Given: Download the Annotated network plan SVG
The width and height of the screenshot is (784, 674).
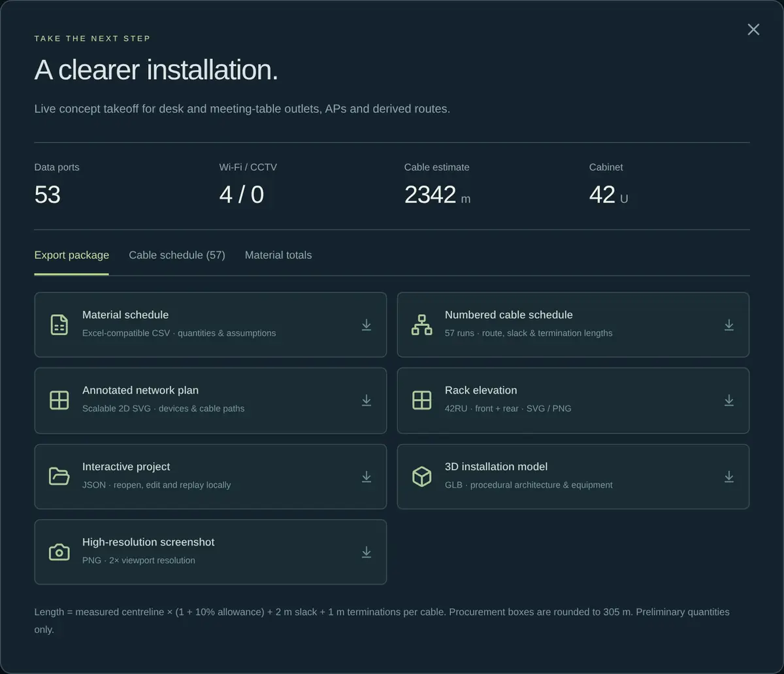Looking at the screenshot, I should (367, 400).
